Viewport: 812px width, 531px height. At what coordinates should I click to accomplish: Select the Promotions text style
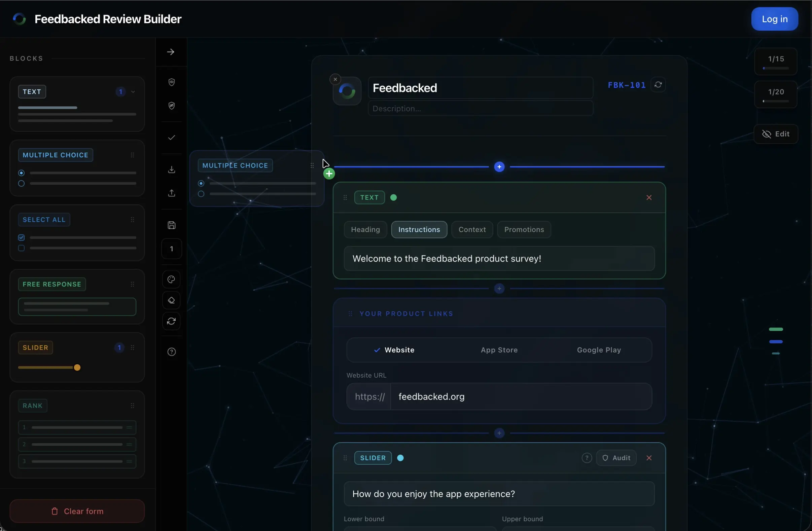[x=524, y=230]
